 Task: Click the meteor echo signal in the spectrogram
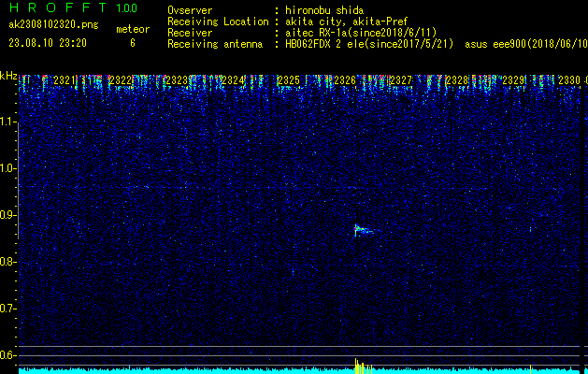tap(360, 229)
